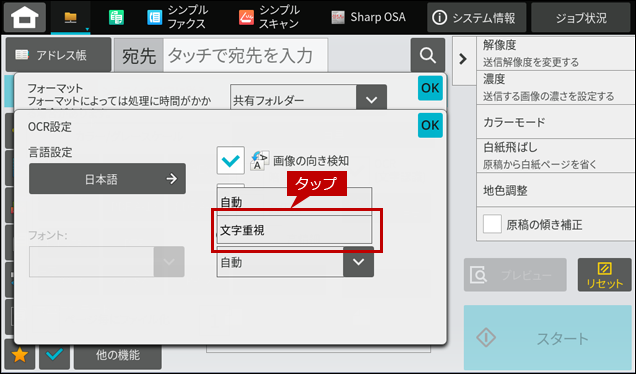Click the プレビュー preview button
The height and width of the screenshot is (374, 636).
coord(515,275)
